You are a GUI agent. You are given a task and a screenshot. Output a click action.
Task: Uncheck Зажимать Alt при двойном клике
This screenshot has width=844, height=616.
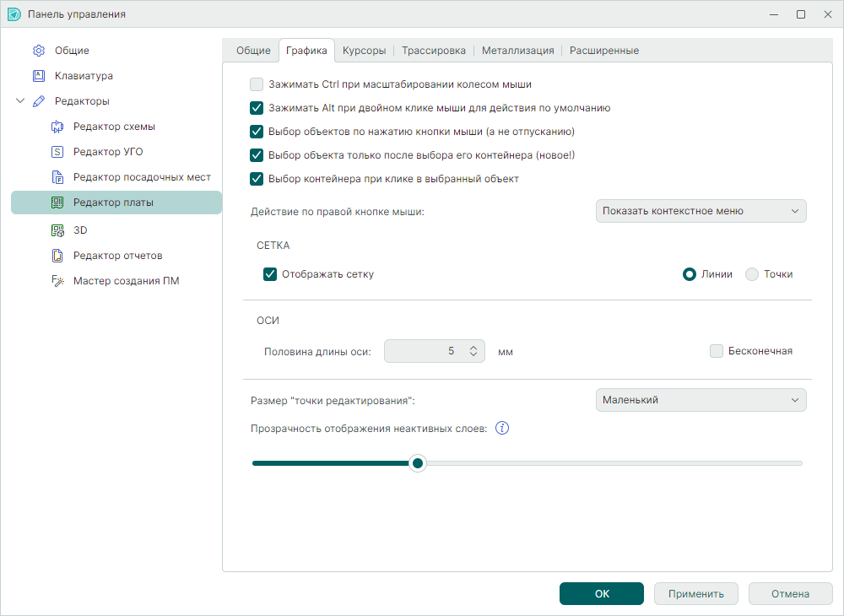tap(257, 108)
